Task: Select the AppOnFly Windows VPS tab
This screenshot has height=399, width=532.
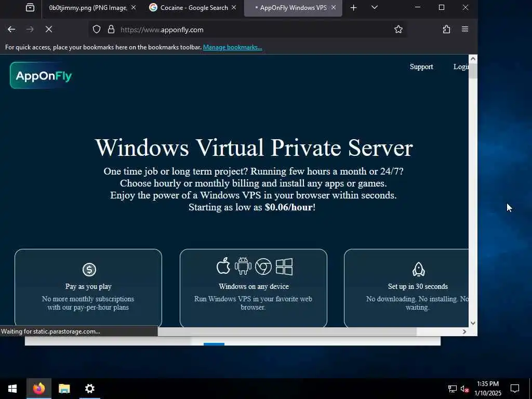Action: point(293,7)
